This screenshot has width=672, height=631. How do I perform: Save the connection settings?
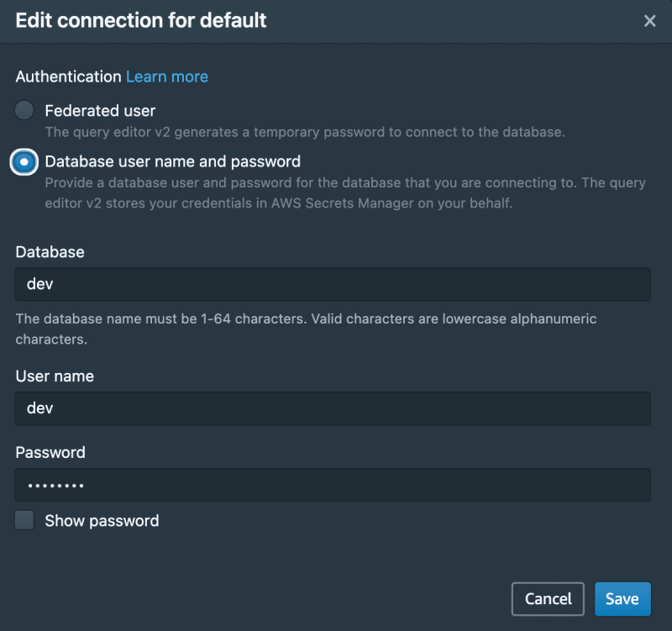tap(622, 599)
